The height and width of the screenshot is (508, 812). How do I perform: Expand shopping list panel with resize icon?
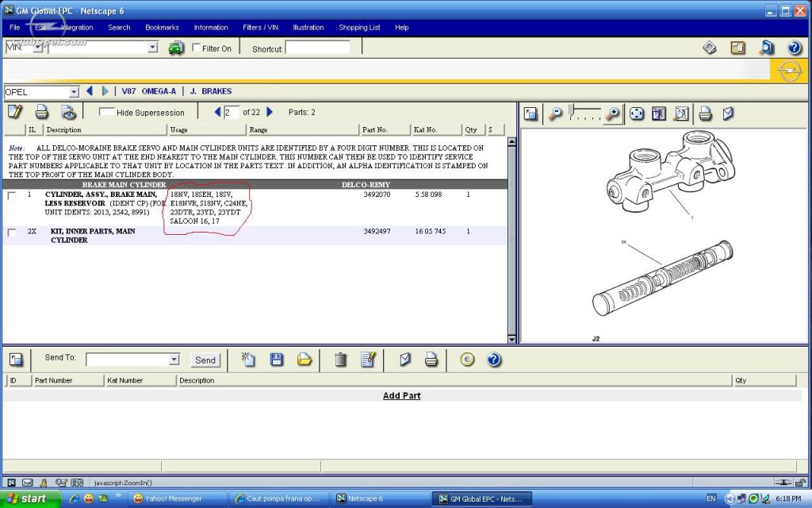[x=16, y=360]
